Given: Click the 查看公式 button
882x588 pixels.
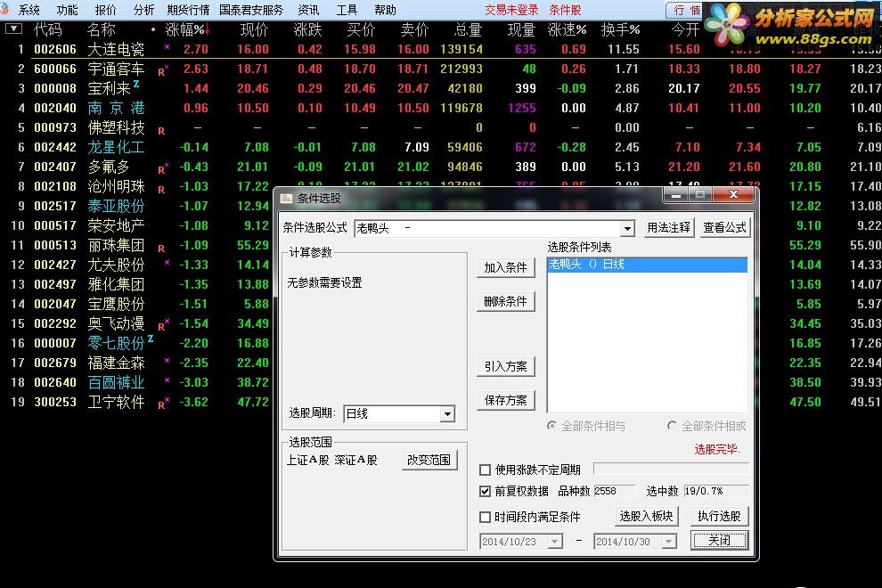Looking at the screenshot, I should [724, 227].
